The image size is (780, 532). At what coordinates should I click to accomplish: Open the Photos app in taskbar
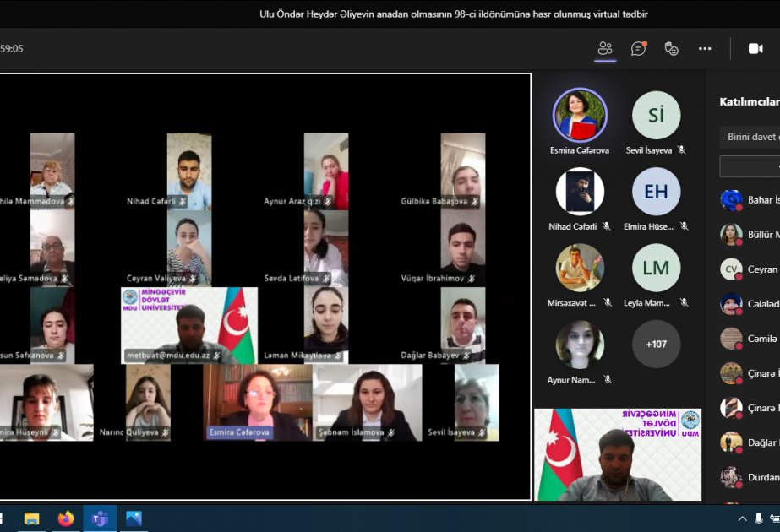coord(134,518)
